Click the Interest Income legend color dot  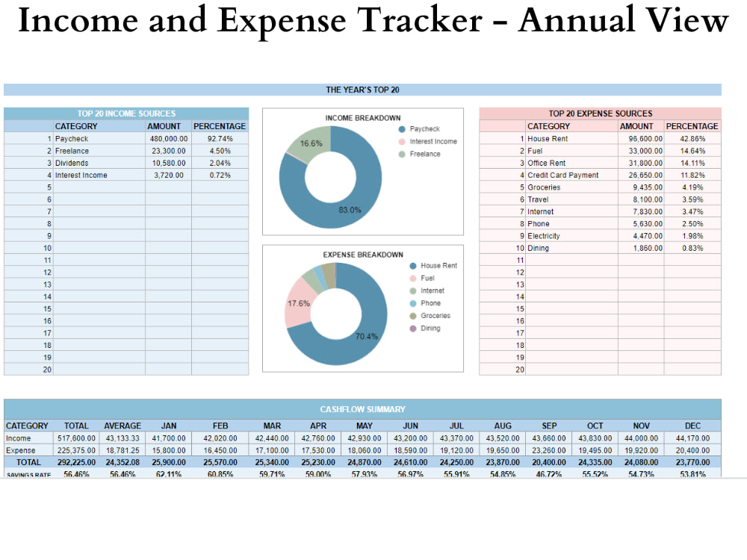click(402, 141)
